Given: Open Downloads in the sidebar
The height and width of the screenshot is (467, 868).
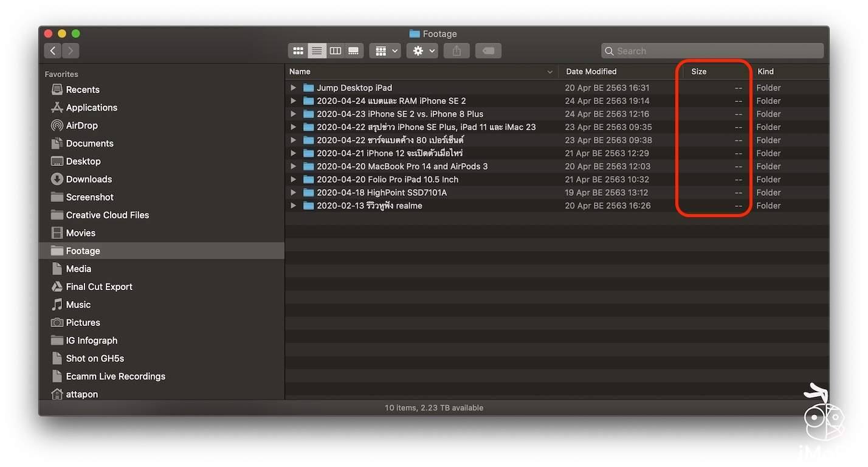Looking at the screenshot, I should pyautogui.click(x=89, y=179).
